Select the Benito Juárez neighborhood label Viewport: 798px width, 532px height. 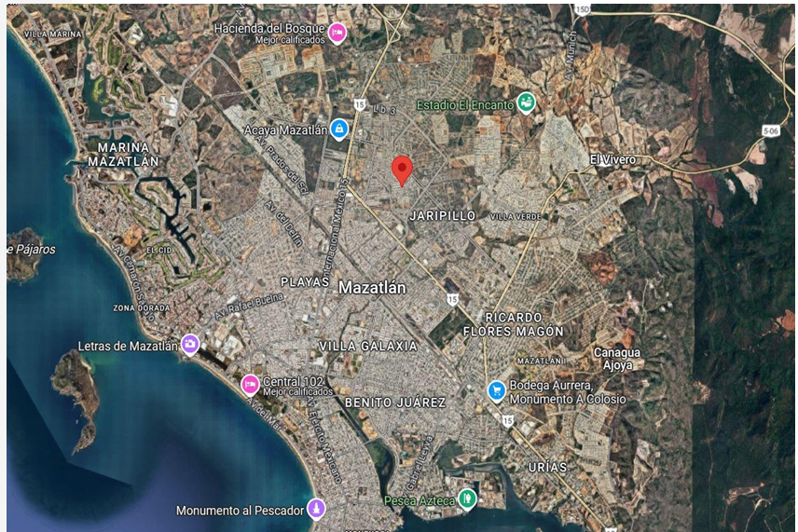pyautogui.click(x=395, y=402)
